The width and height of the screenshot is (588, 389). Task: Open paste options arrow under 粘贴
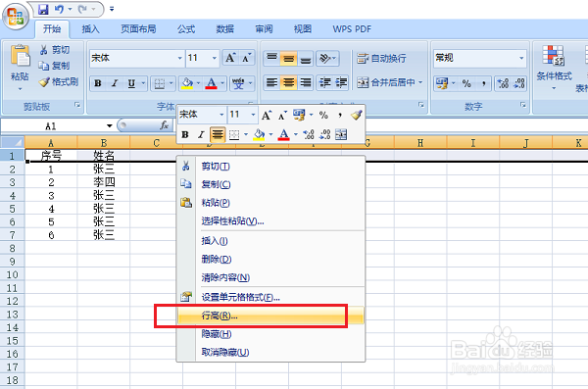tap(20, 89)
